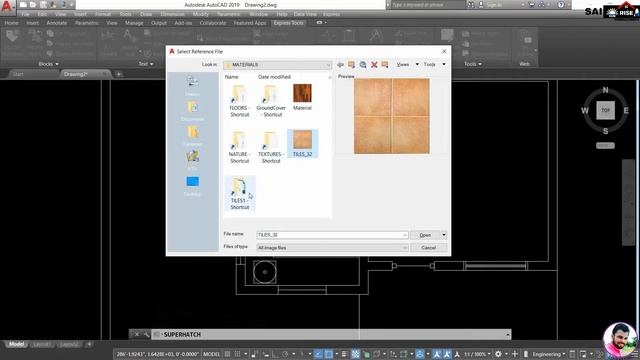Viewport: 640px width, 360px height.
Task: Select the GroundCover - Shortcut folder
Action: (x=271, y=101)
